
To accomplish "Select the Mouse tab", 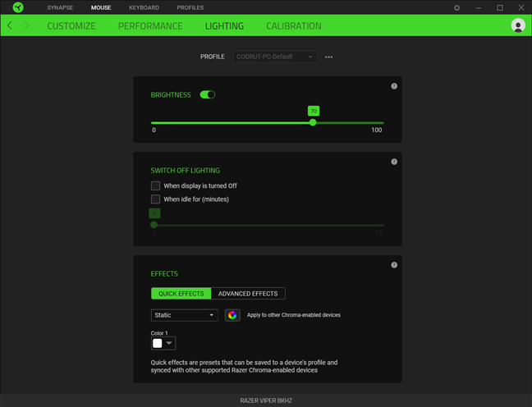I will 101,7.
